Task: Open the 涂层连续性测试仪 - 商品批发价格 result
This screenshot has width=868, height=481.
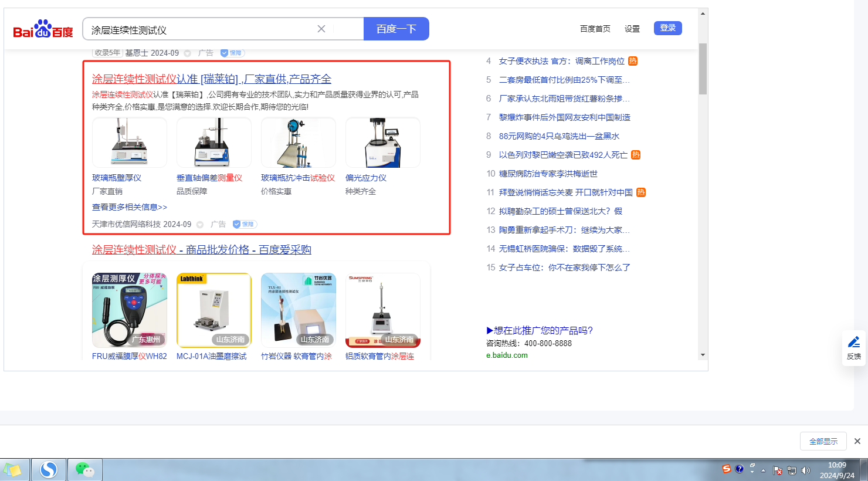Action: 202,250
